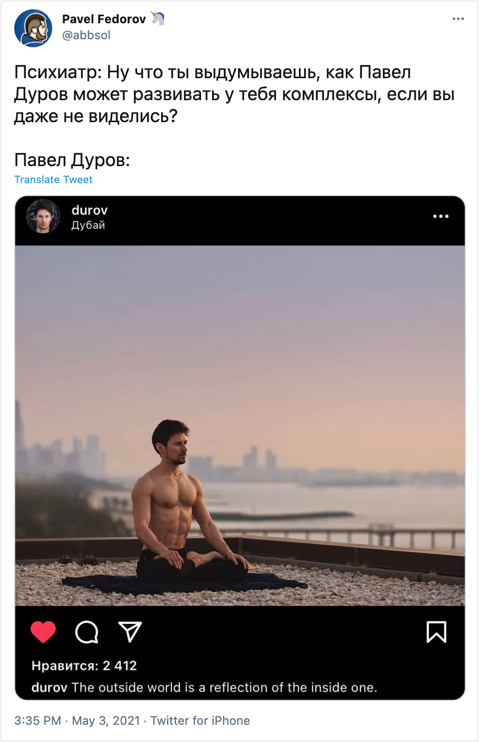Click the durov username in post header

(89, 210)
